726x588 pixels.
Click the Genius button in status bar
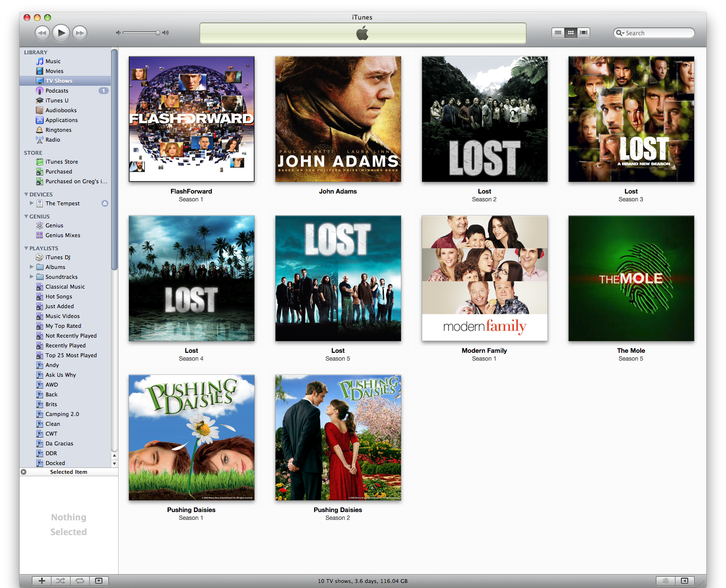pyautogui.click(x=665, y=581)
